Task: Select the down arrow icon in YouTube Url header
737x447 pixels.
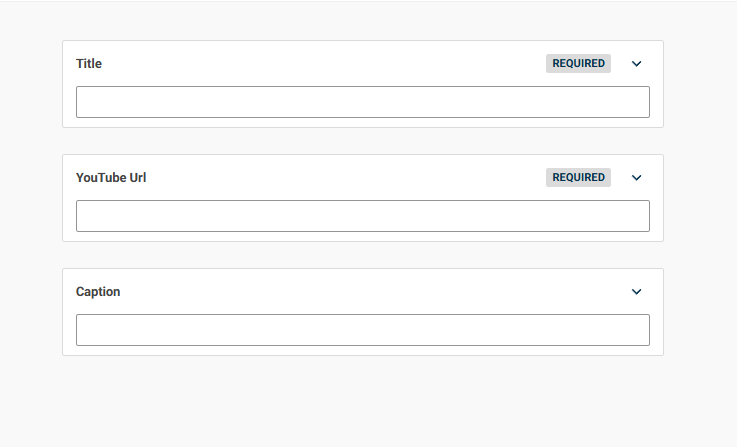Action: [x=636, y=178]
